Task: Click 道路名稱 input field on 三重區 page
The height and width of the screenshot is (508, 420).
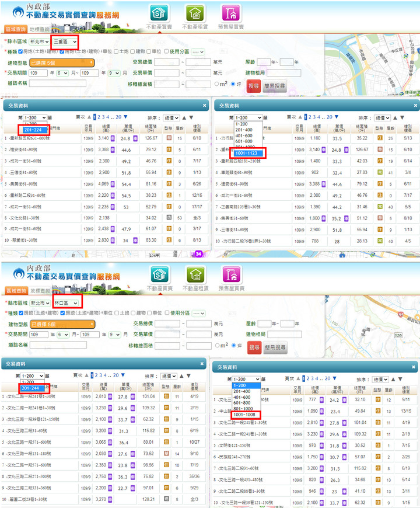Action: [x=58, y=83]
